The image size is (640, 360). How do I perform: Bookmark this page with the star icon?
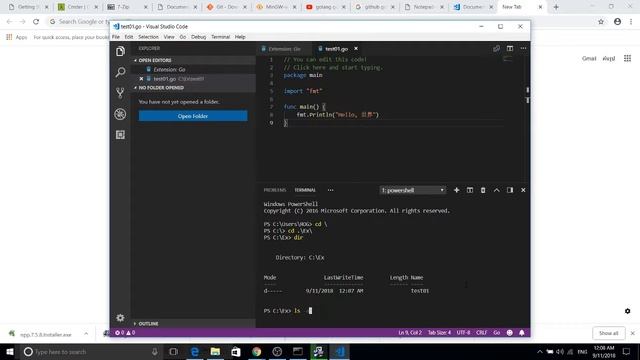coord(601,22)
